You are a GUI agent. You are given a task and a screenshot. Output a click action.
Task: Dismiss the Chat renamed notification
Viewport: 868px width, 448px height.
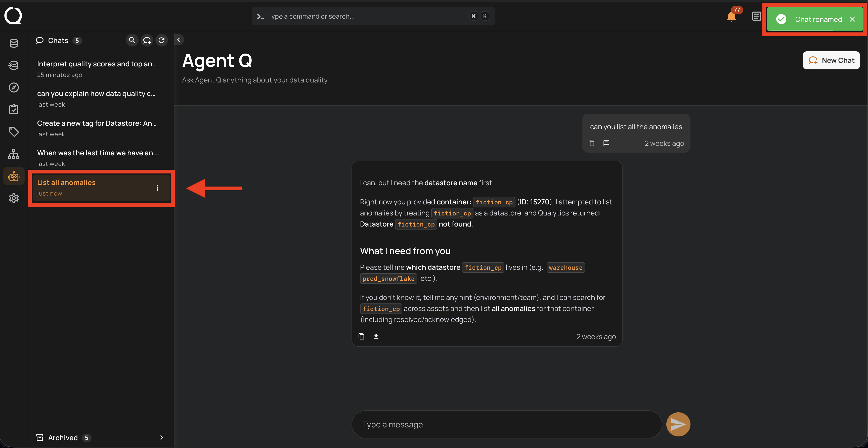pos(852,19)
